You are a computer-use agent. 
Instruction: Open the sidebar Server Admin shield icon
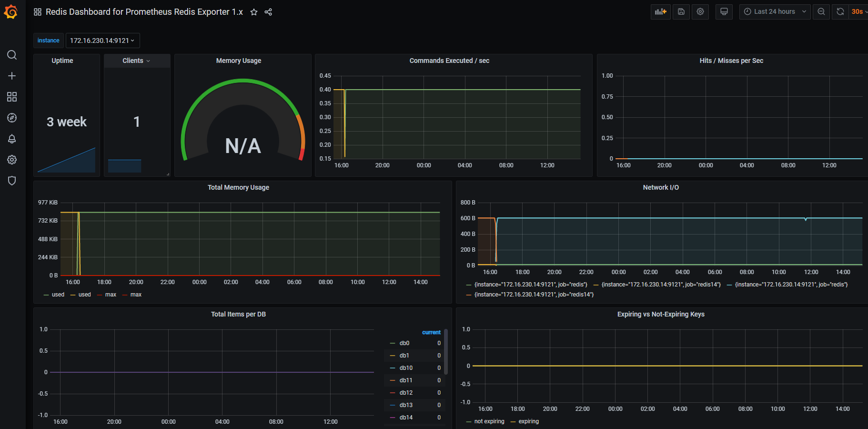(12, 181)
